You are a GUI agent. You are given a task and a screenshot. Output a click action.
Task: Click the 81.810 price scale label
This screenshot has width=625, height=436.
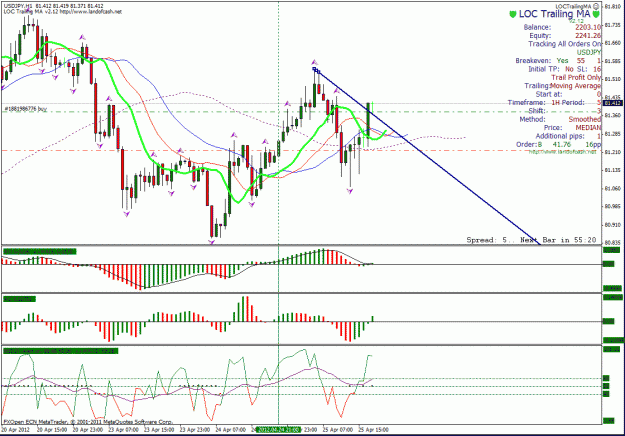(613, 6)
